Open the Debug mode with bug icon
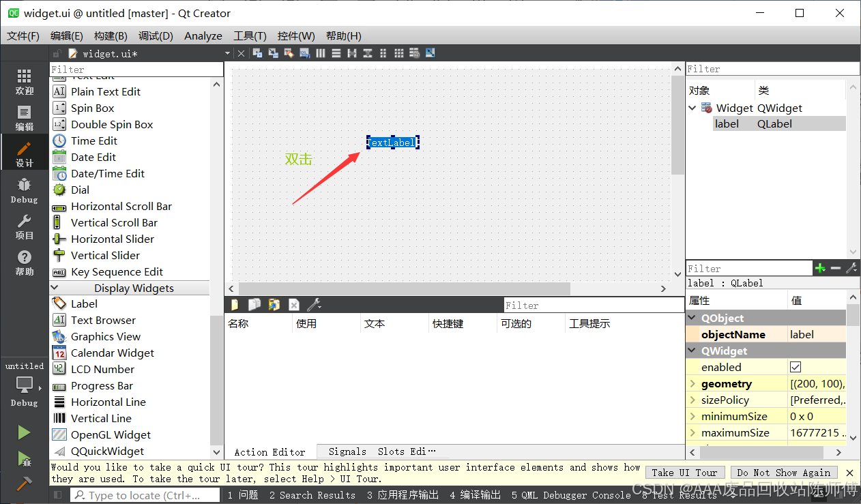Screen dimensions: 861x504 pyautogui.click(x=24, y=190)
